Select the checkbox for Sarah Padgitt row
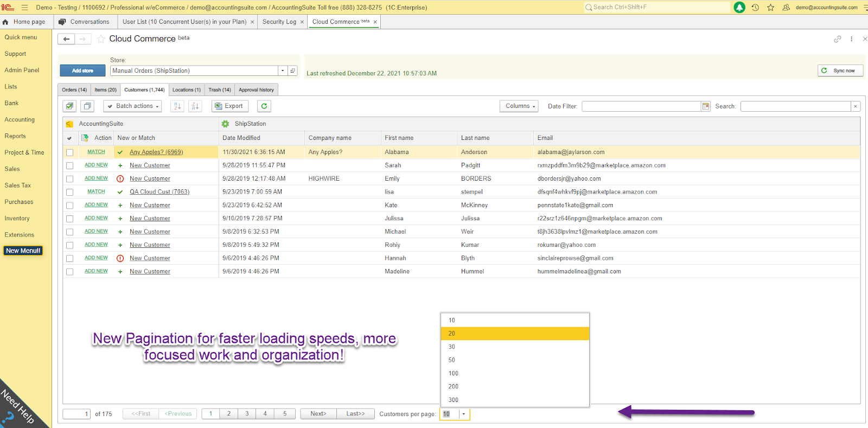This screenshot has width=868, height=428. [70, 165]
